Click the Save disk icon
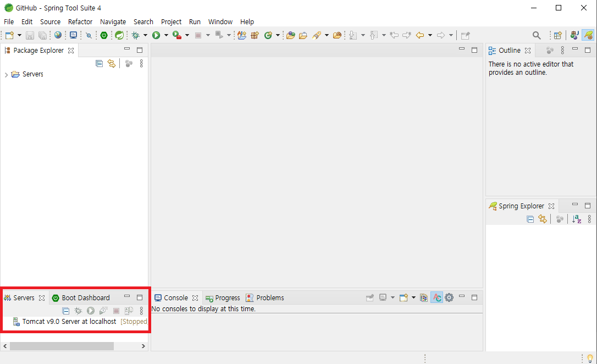597x364 pixels. 30,35
